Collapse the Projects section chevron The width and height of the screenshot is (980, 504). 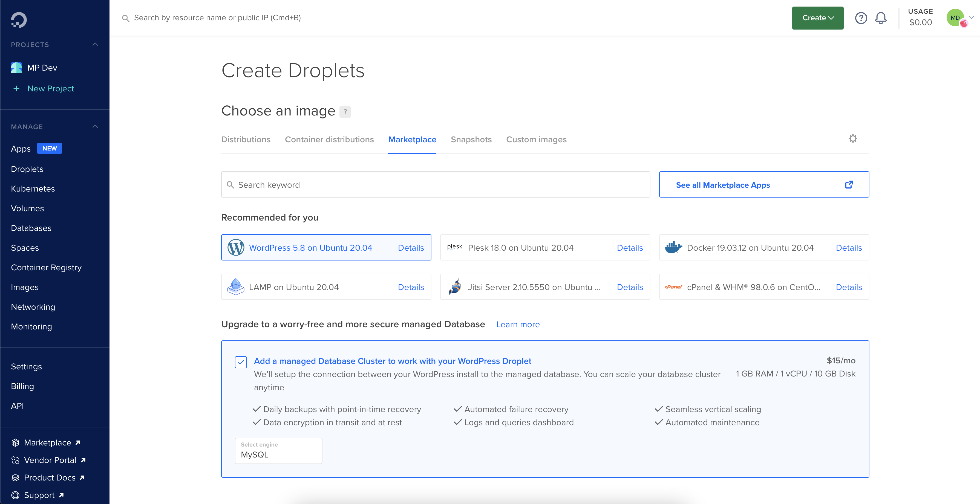pos(95,45)
